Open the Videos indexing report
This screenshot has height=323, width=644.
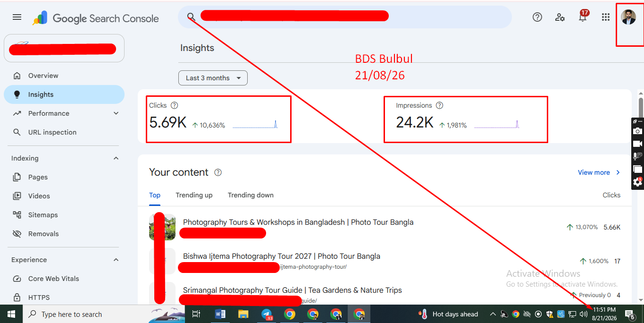click(x=64, y=196)
